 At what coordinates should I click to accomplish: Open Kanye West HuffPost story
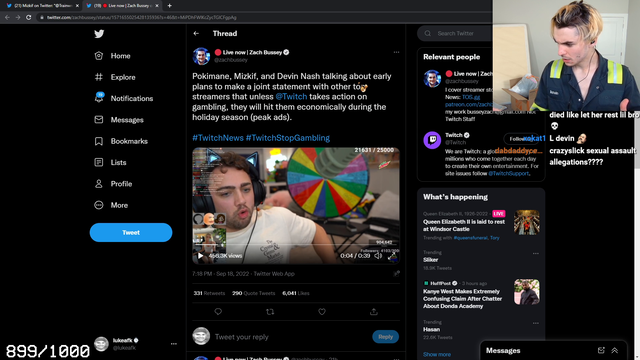coord(462,299)
